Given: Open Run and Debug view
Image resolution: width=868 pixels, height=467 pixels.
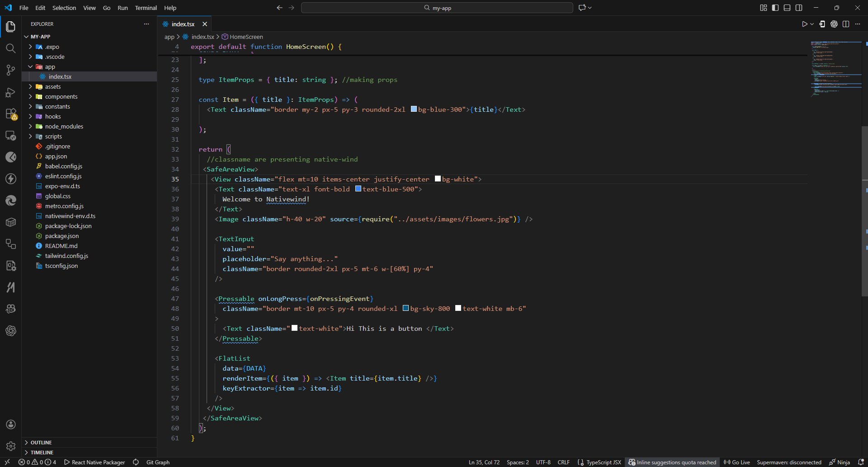Looking at the screenshot, I should (x=10, y=92).
